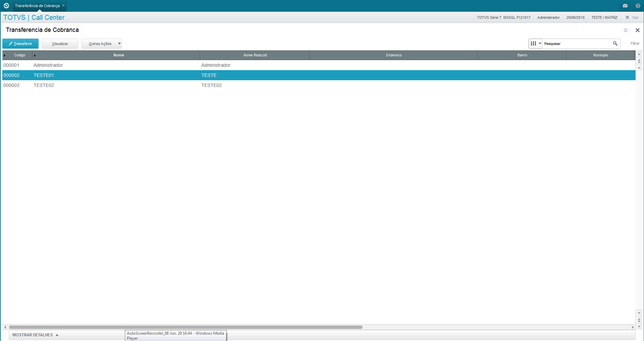Click the Filtrar link
This screenshot has height=341, width=644.
point(635,44)
